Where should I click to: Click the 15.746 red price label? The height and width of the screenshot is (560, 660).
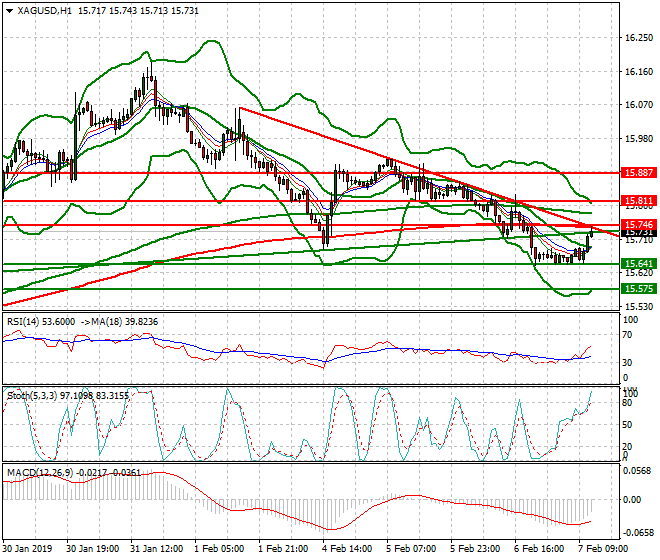[637, 225]
